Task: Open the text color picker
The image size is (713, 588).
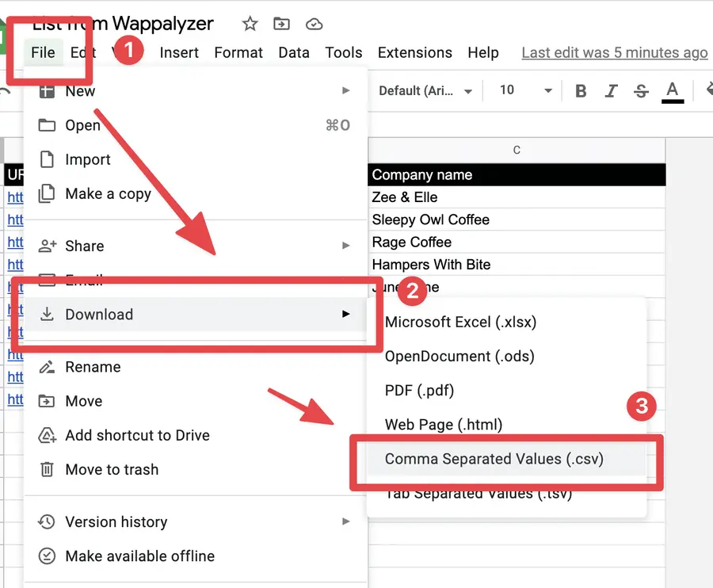Action: 673,92
